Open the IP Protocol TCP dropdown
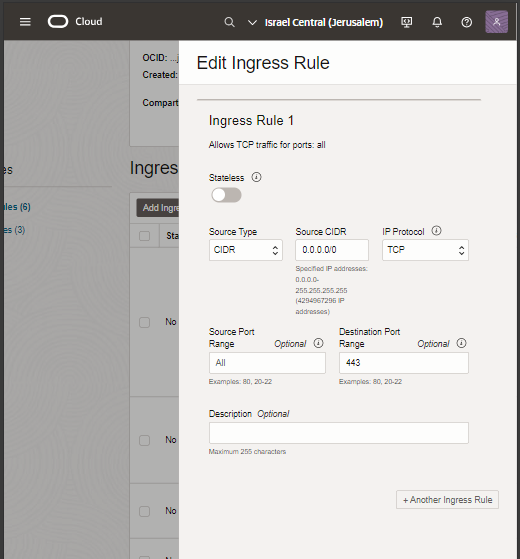Image resolution: width=520 pixels, height=559 pixels. coord(425,250)
